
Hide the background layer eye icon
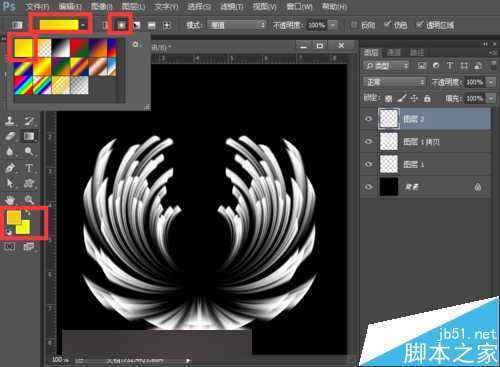pyautogui.click(x=368, y=187)
